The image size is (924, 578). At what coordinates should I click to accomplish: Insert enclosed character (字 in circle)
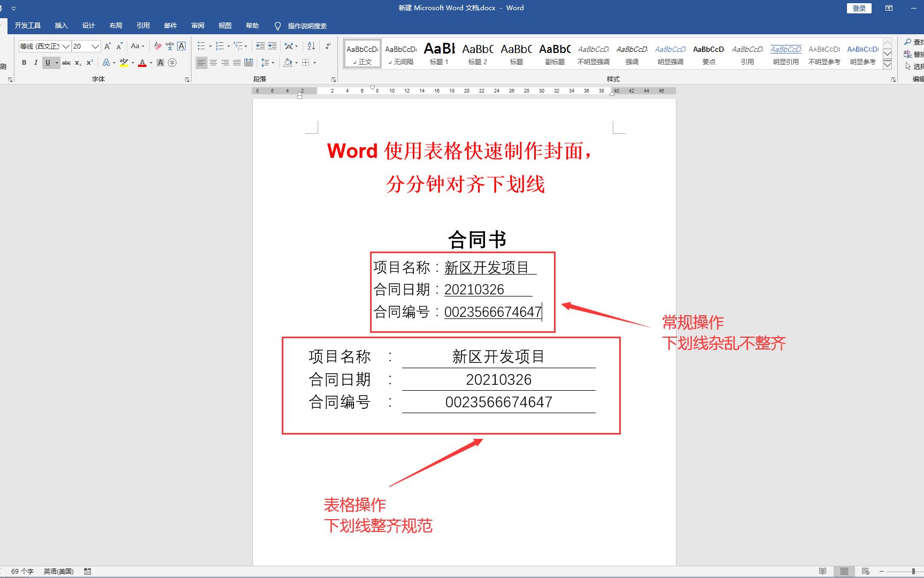click(x=172, y=63)
